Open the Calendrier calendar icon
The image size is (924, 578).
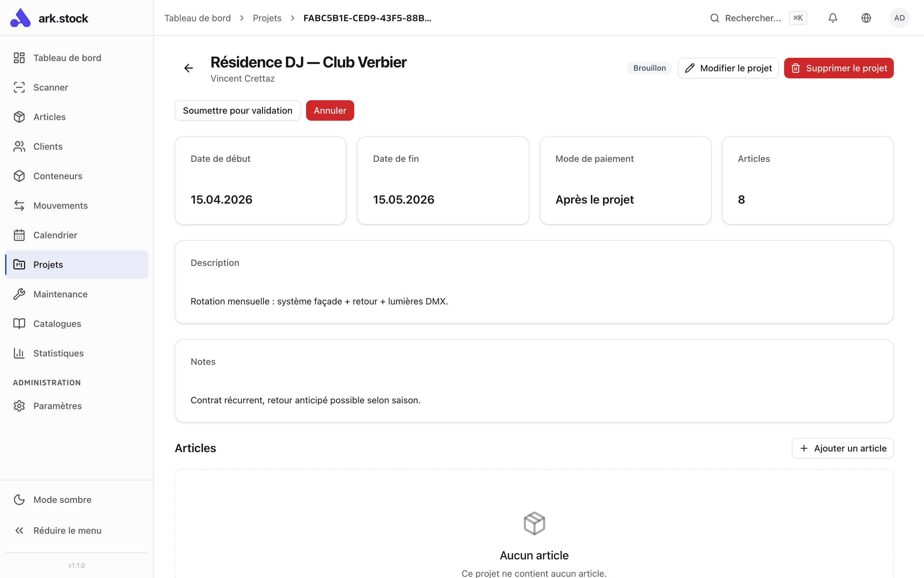tap(19, 235)
